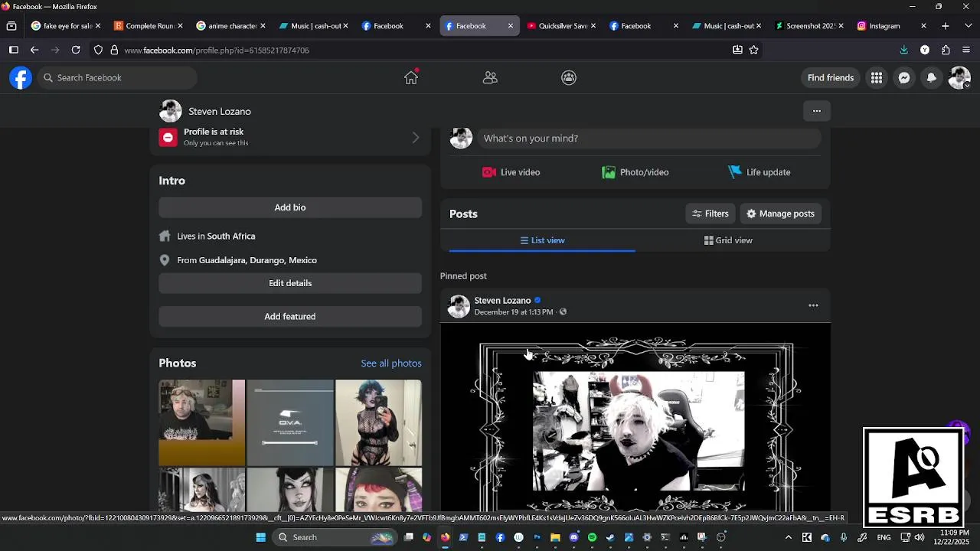Open Messenger chat icon
The width and height of the screenshot is (980, 551).
(904, 77)
